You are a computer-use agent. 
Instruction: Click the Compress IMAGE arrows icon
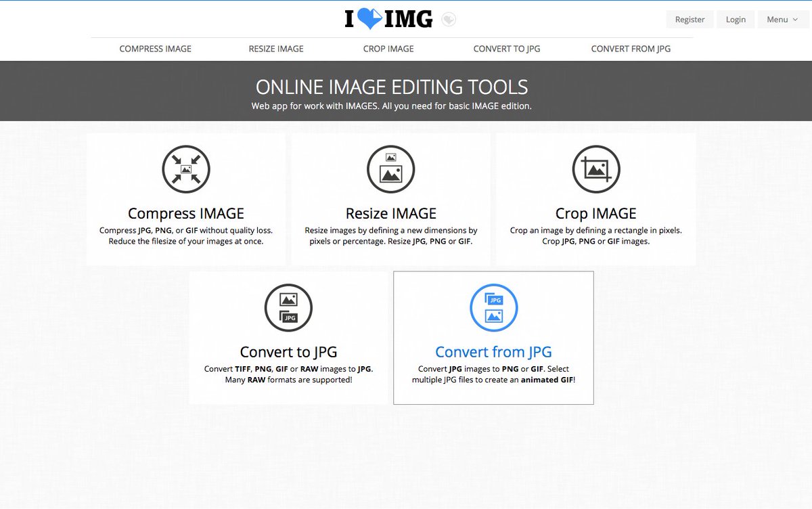click(186, 169)
